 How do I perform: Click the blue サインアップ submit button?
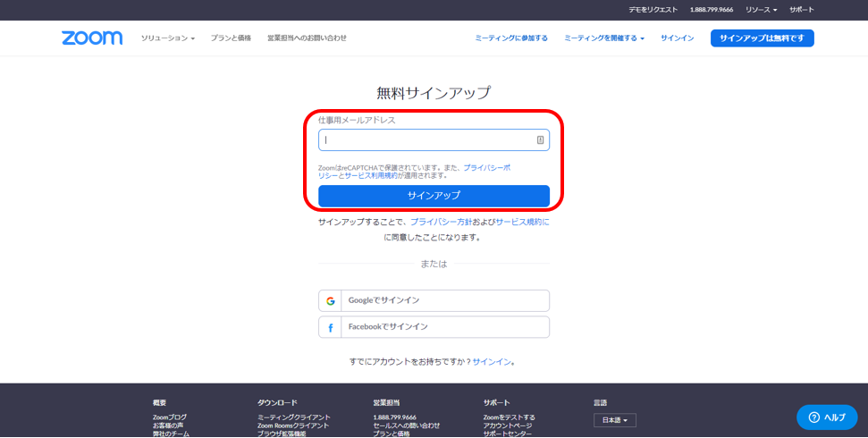coord(434,196)
